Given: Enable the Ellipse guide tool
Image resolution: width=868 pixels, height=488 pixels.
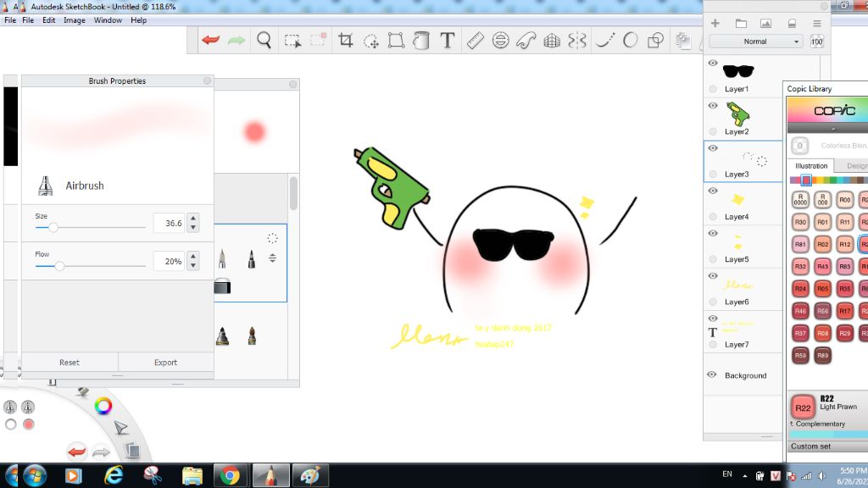Looking at the screenshot, I should click(x=500, y=41).
